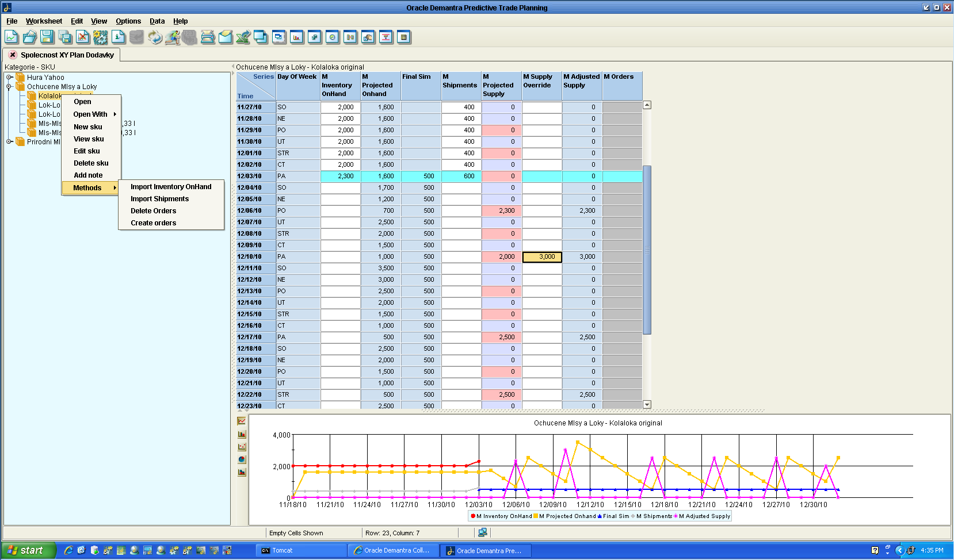The height and width of the screenshot is (560, 954).
Task: Click the Delete worksheet red X icon
Action: (83, 37)
